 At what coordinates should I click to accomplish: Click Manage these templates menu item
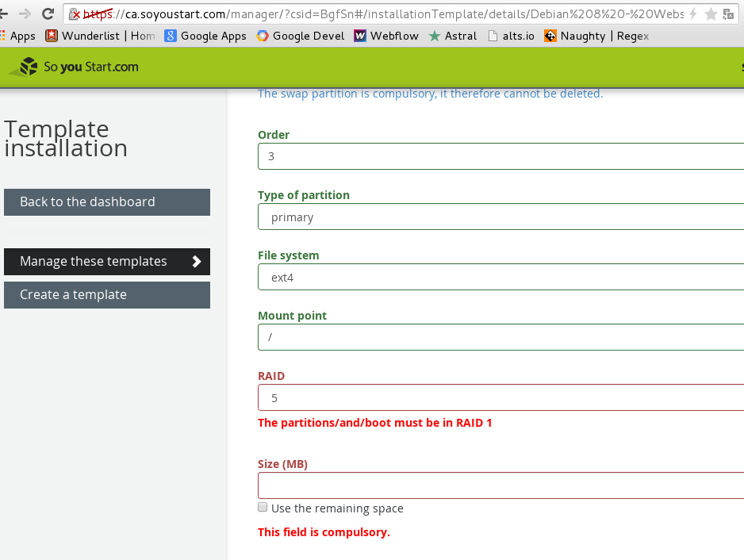point(107,262)
